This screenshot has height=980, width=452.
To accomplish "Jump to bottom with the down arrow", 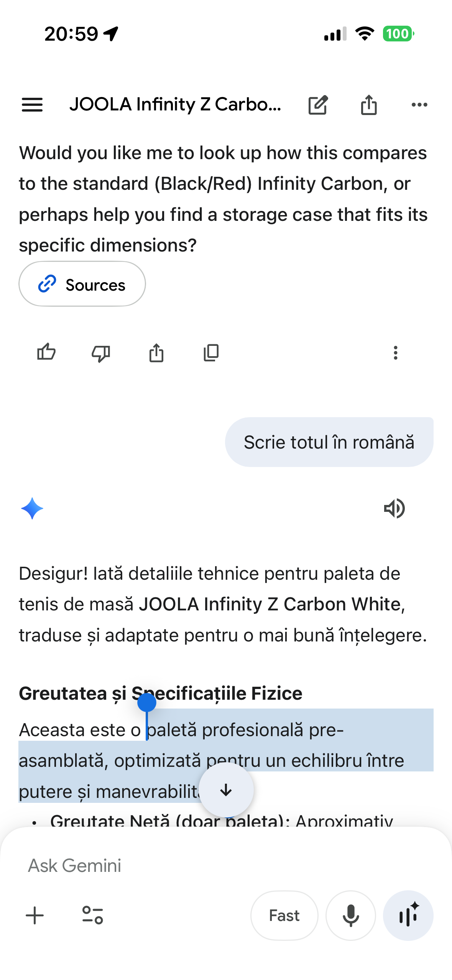I will pyautogui.click(x=226, y=790).
